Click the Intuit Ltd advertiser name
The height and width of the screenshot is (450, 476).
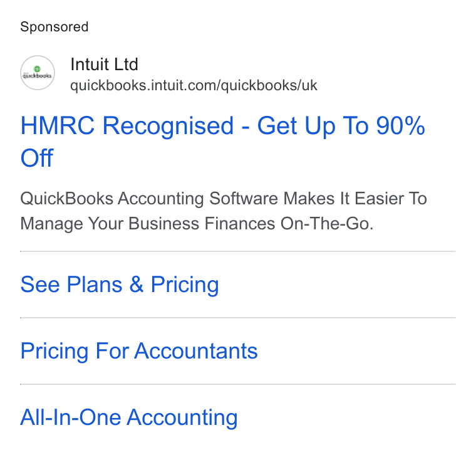click(104, 65)
